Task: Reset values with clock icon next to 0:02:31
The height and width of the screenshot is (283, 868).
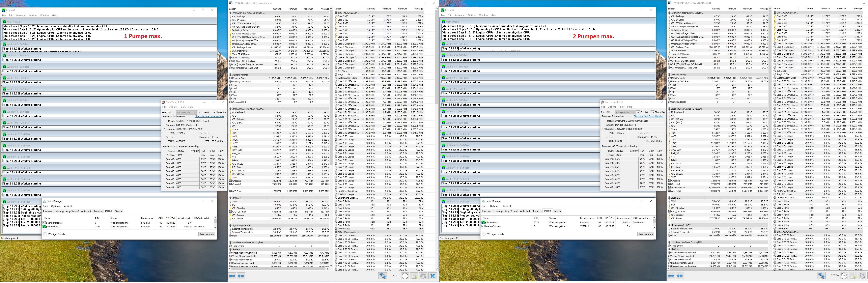Action: tap(405, 276)
